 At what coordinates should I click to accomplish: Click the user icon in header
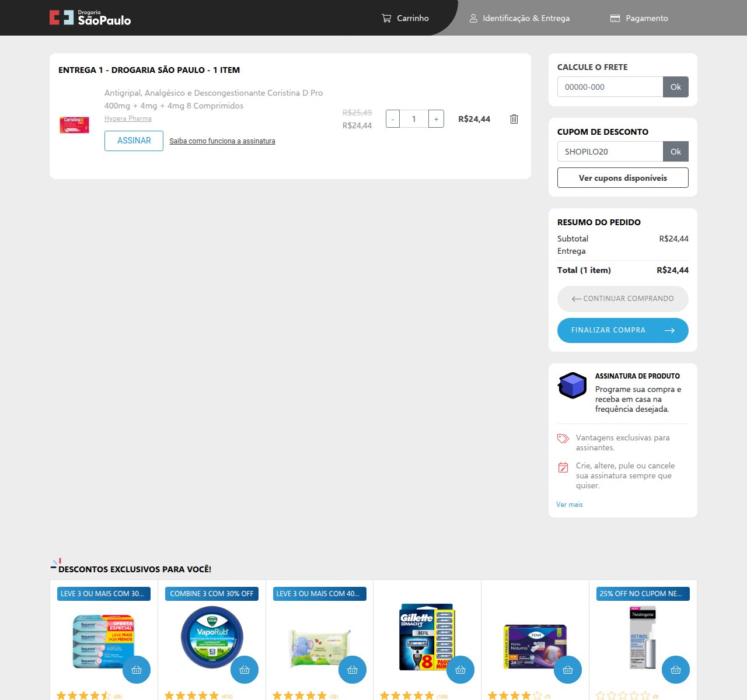tap(473, 18)
